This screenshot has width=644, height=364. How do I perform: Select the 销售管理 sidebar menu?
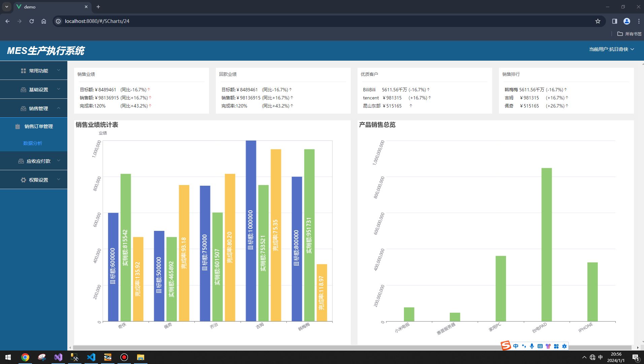[x=34, y=108]
